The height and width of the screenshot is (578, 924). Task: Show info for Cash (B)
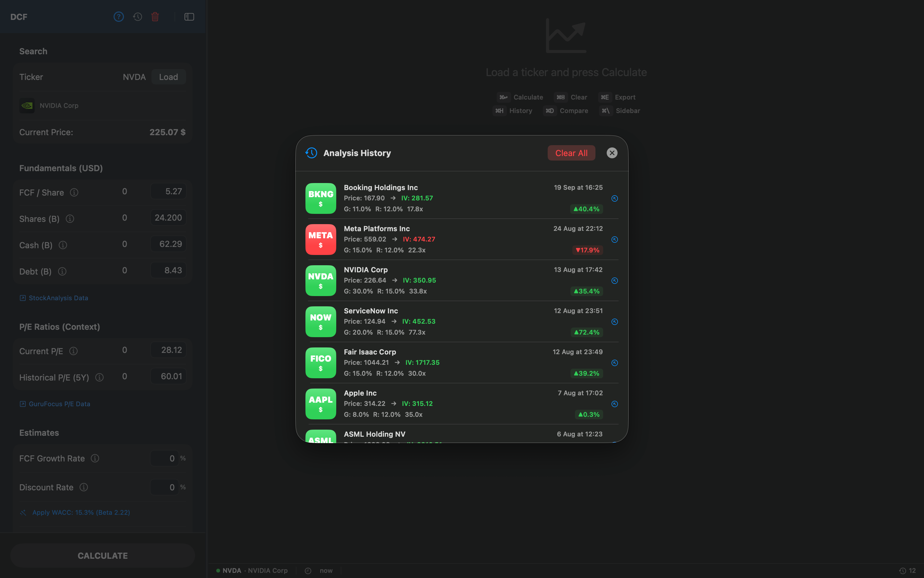click(x=63, y=245)
